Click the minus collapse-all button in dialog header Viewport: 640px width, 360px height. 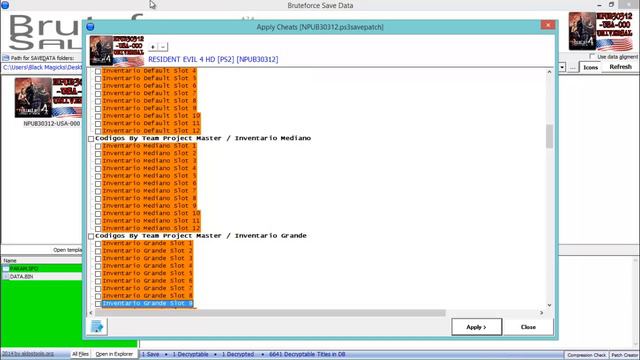163,47
